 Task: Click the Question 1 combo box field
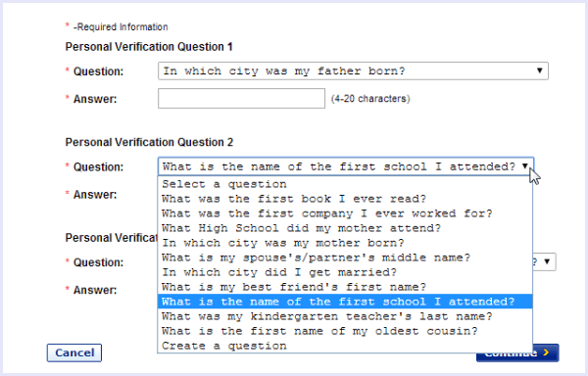point(353,70)
